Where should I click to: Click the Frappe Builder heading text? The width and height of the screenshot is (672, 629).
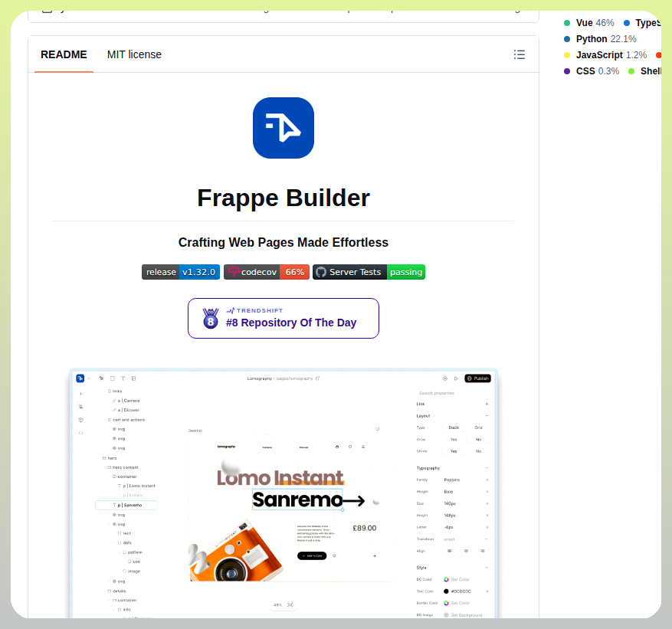[284, 198]
